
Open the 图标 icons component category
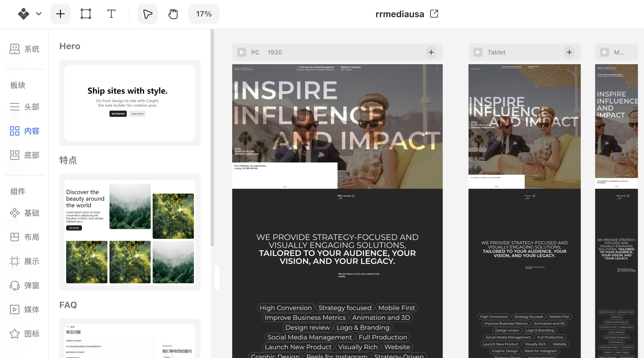[x=24, y=334]
